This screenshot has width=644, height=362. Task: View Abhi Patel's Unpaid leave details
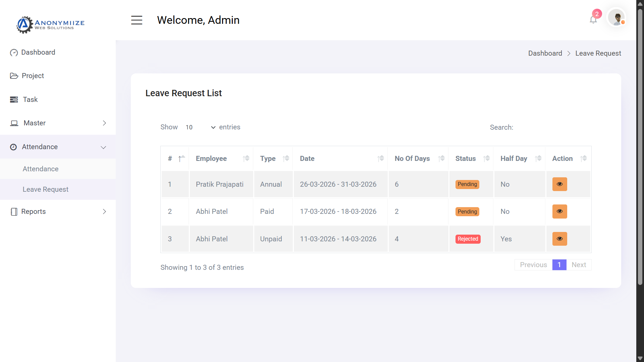(x=559, y=239)
